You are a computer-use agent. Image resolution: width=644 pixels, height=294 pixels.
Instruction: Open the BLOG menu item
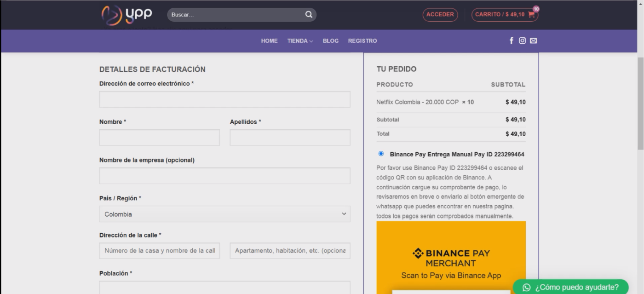[x=330, y=41]
